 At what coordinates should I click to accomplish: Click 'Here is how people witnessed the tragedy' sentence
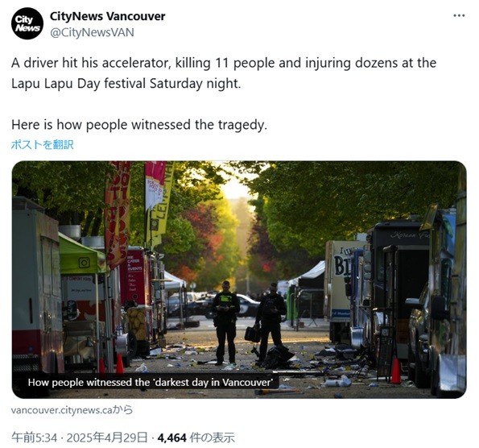(x=139, y=125)
